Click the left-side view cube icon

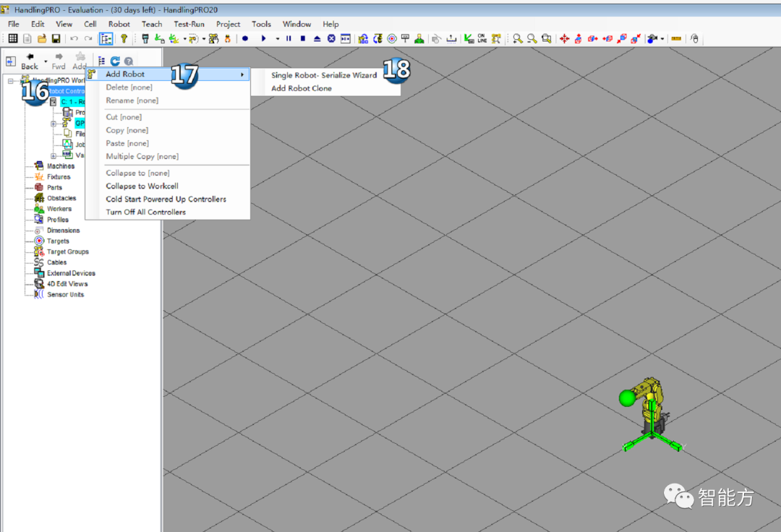coord(607,38)
